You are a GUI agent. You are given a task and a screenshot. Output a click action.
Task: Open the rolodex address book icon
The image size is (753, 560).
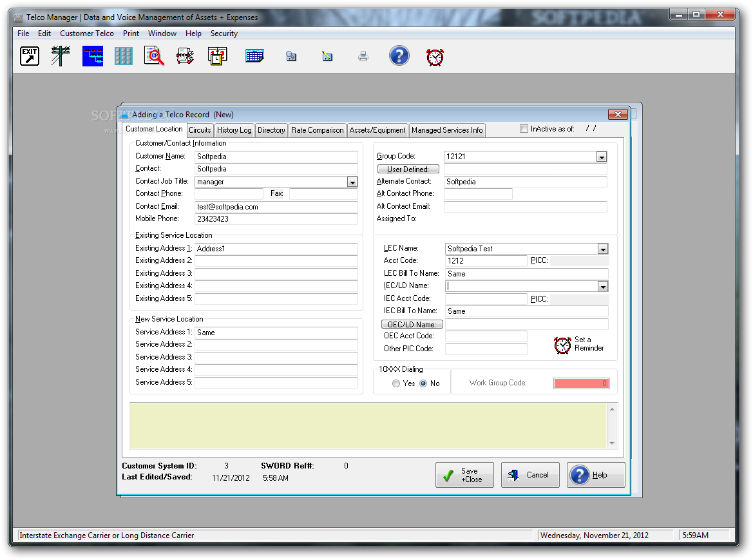tap(186, 56)
